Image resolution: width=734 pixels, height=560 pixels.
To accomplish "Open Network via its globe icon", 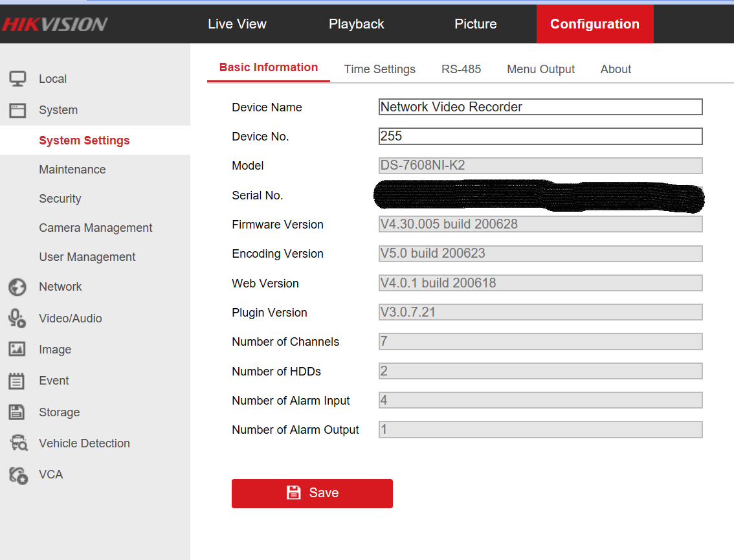I will pyautogui.click(x=17, y=287).
